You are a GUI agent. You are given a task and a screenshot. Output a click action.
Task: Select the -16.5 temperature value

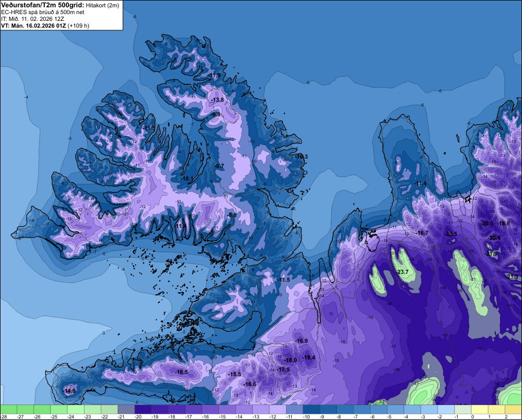tap(182, 372)
